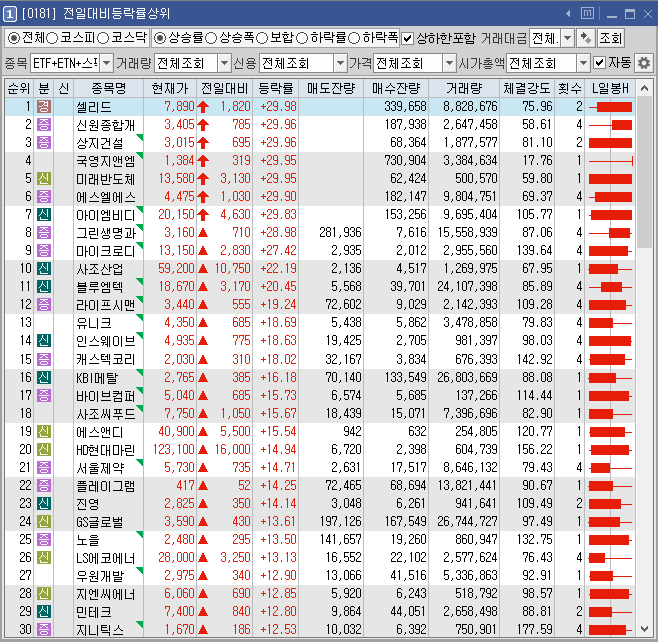
Task: Click the title bar left arrow icon
Action: point(568,14)
